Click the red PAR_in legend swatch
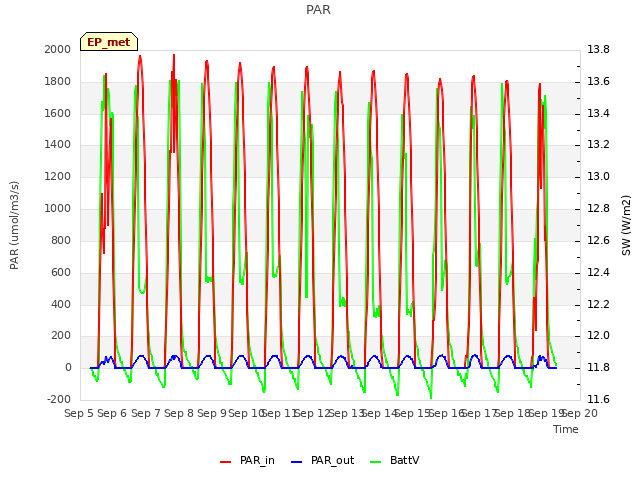640x480 pixels. pos(226,462)
